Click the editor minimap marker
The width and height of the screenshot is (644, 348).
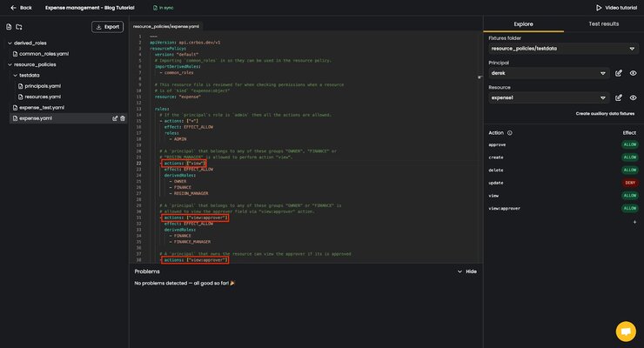(479, 77)
